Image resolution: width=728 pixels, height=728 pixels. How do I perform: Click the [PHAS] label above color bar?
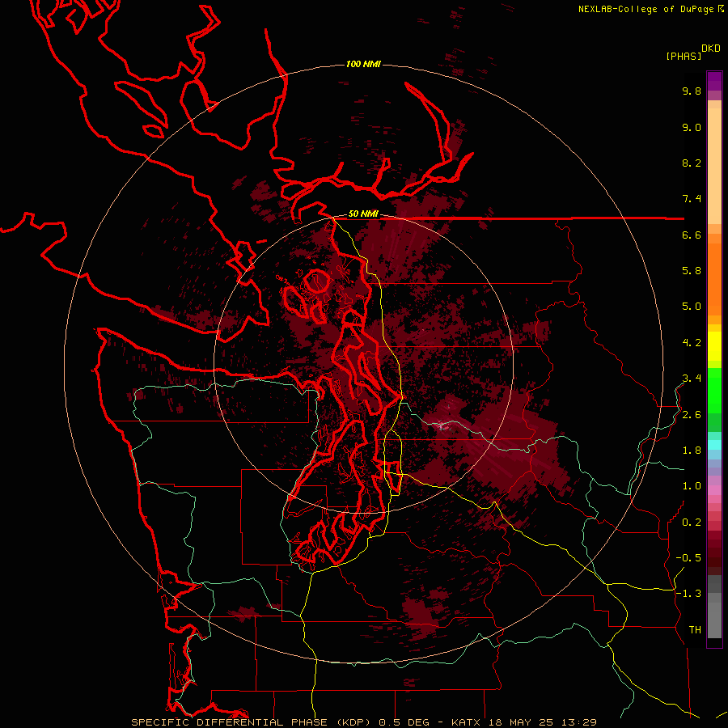[684, 56]
